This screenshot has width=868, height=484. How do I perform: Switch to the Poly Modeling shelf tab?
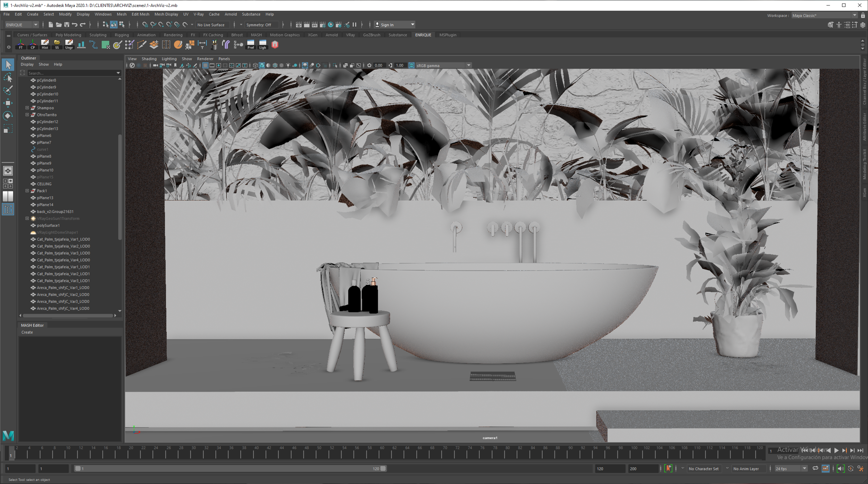point(68,35)
